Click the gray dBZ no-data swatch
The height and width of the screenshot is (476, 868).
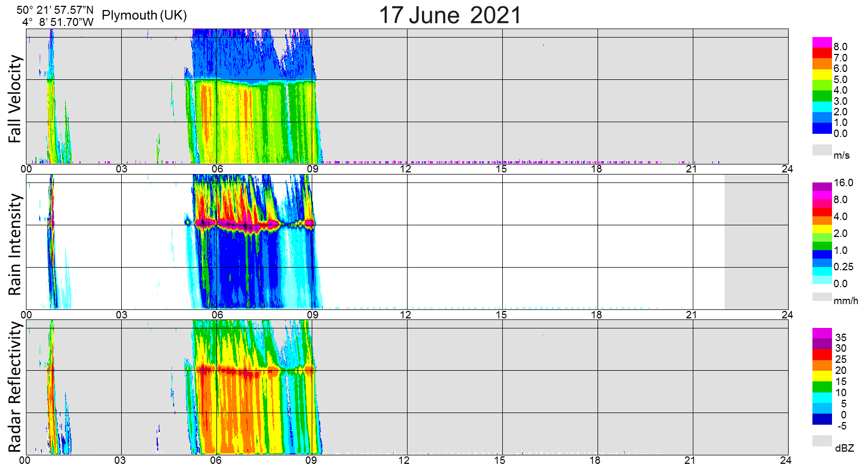(822, 441)
